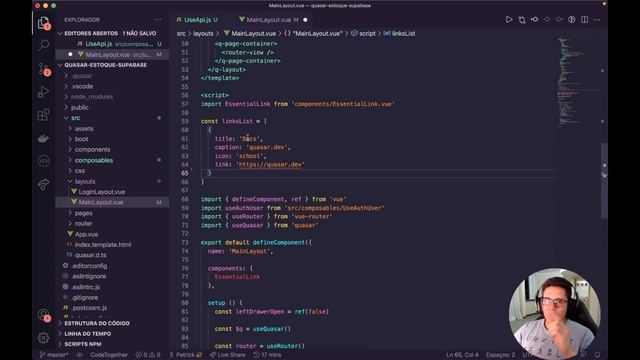Collapse the src folder

tap(112, 118)
